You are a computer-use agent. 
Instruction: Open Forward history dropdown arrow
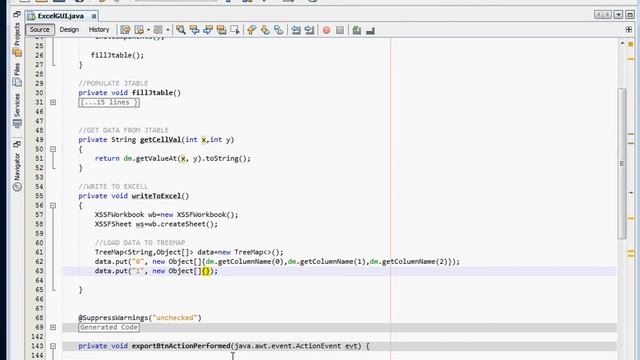click(167, 30)
